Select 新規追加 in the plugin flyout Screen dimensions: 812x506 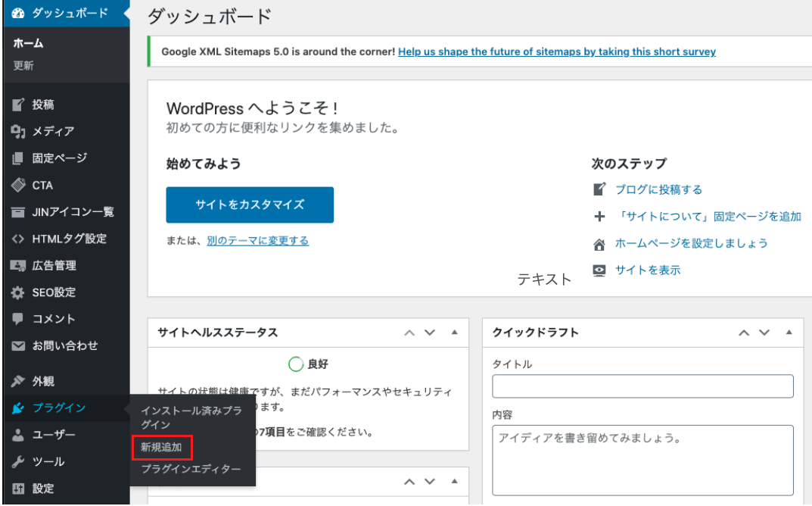(x=162, y=448)
